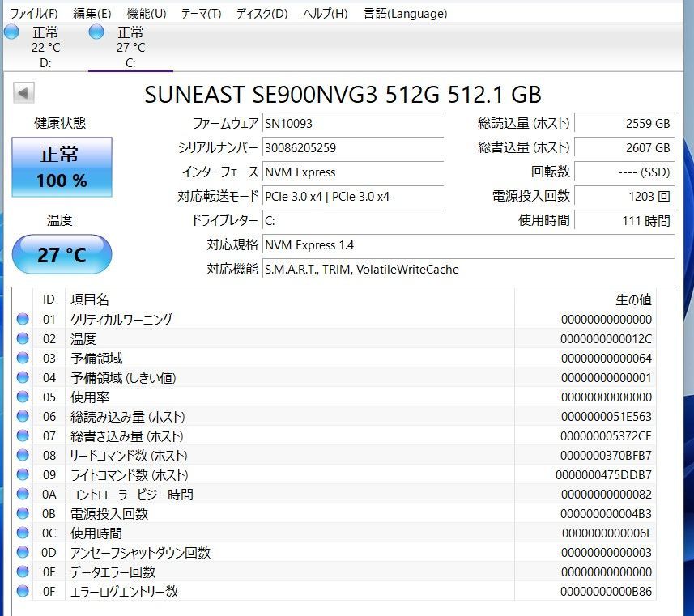This screenshot has width=694, height=616.
Task: Click the ID column header
Action: click(x=49, y=300)
